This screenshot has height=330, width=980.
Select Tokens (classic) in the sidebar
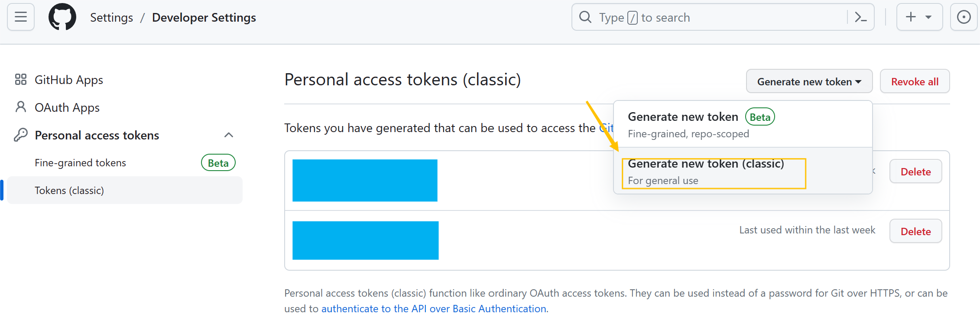[x=69, y=190]
